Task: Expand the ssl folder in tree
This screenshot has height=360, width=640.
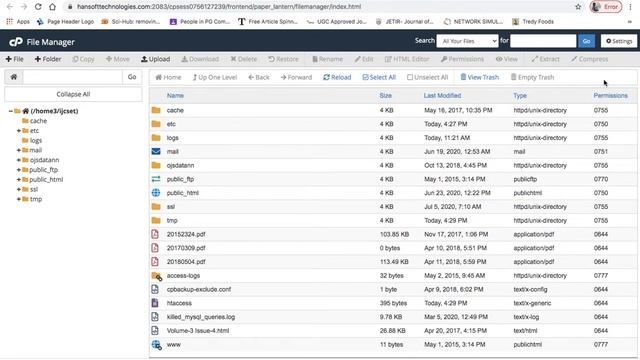Action: pos(19,189)
